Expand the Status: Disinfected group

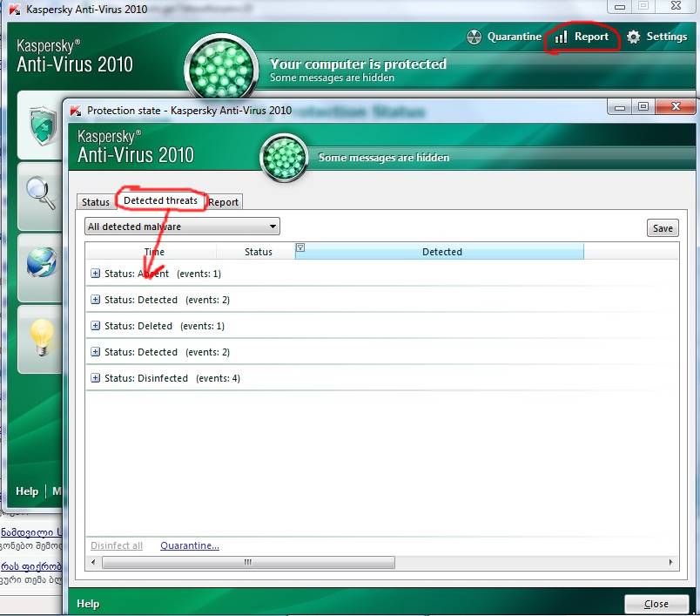(95, 378)
